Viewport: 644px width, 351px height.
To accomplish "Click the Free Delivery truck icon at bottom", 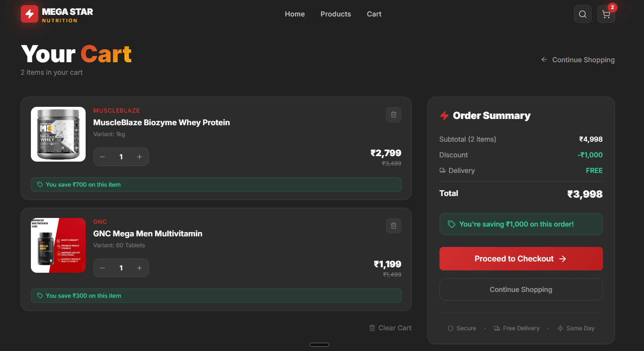I will (497, 328).
